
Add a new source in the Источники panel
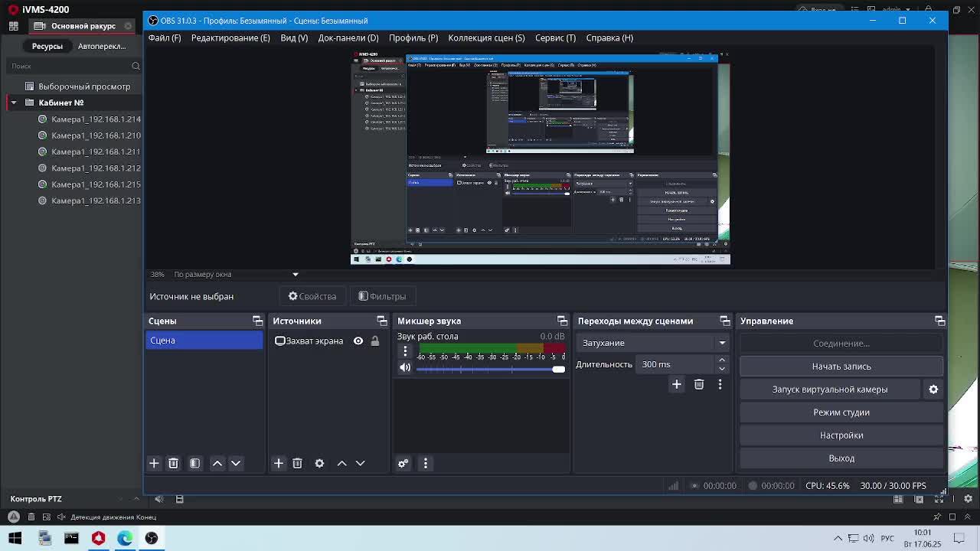(x=279, y=463)
